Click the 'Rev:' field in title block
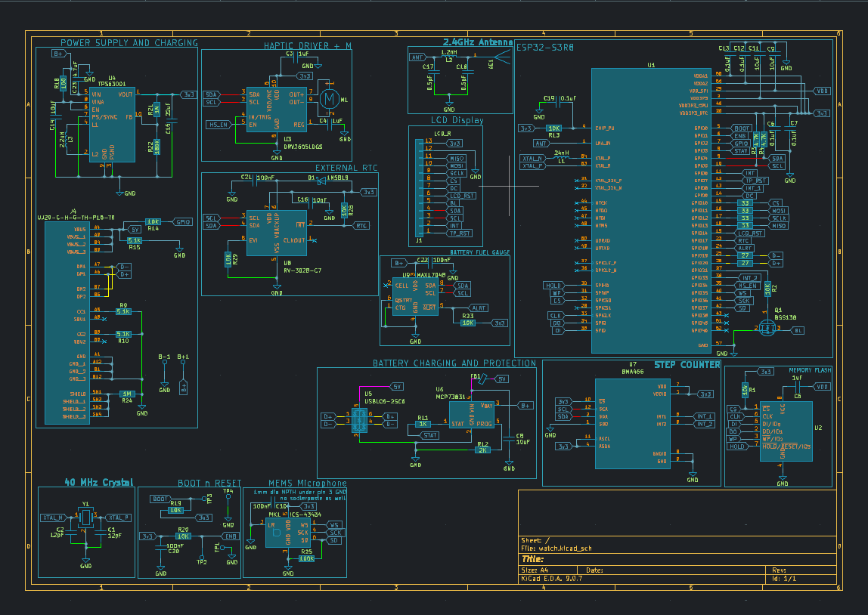The image size is (868, 615). [779, 570]
